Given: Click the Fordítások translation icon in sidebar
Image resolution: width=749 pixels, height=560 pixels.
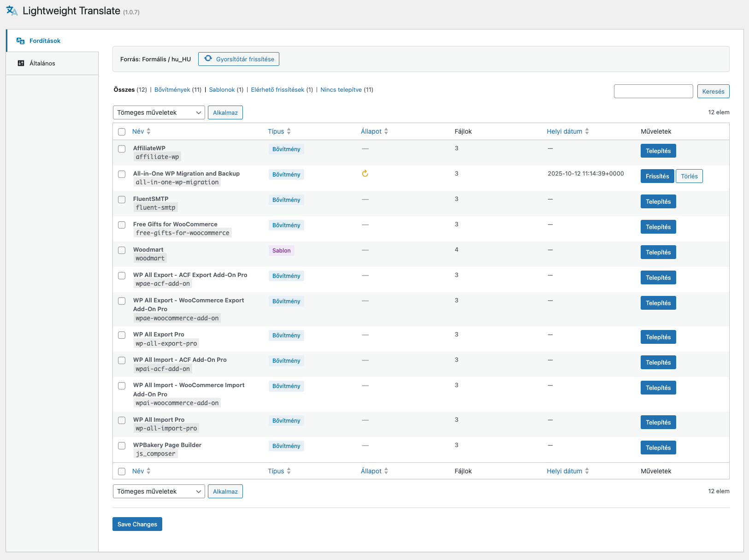Looking at the screenshot, I should tap(20, 41).
